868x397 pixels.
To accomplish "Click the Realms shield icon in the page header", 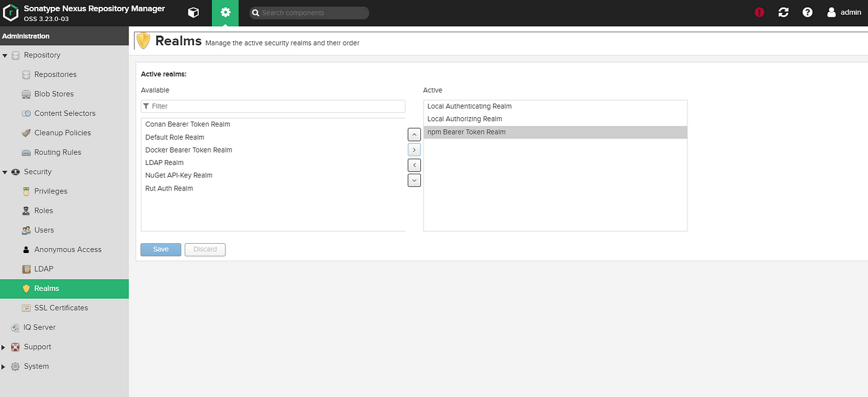I will pyautogui.click(x=143, y=40).
